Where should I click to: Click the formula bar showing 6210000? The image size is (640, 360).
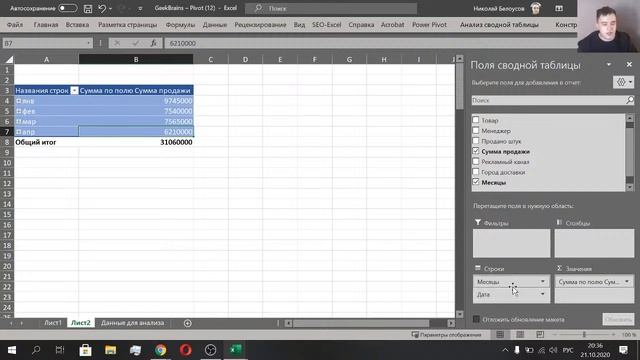pos(371,43)
